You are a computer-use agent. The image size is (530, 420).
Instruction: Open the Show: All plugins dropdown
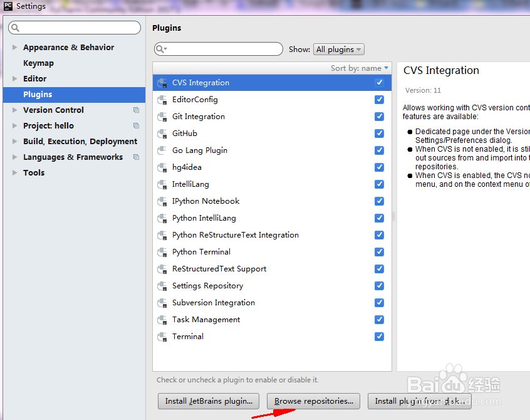338,49
